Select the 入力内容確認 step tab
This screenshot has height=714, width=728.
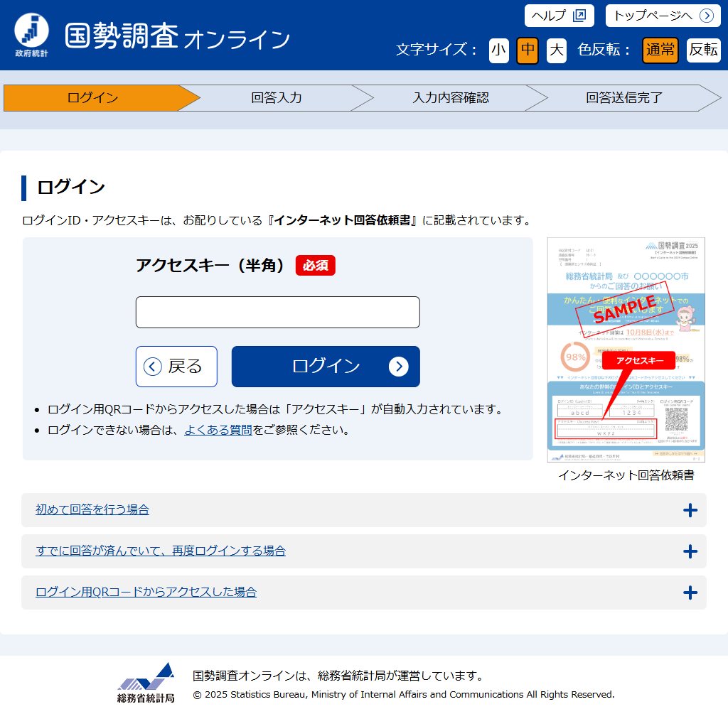tap(451, 98)
